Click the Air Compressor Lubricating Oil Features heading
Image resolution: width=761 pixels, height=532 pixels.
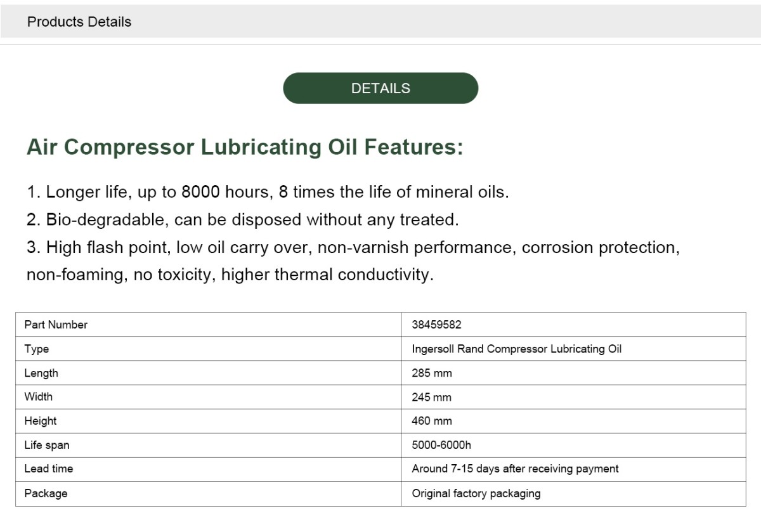coord(245,147)
